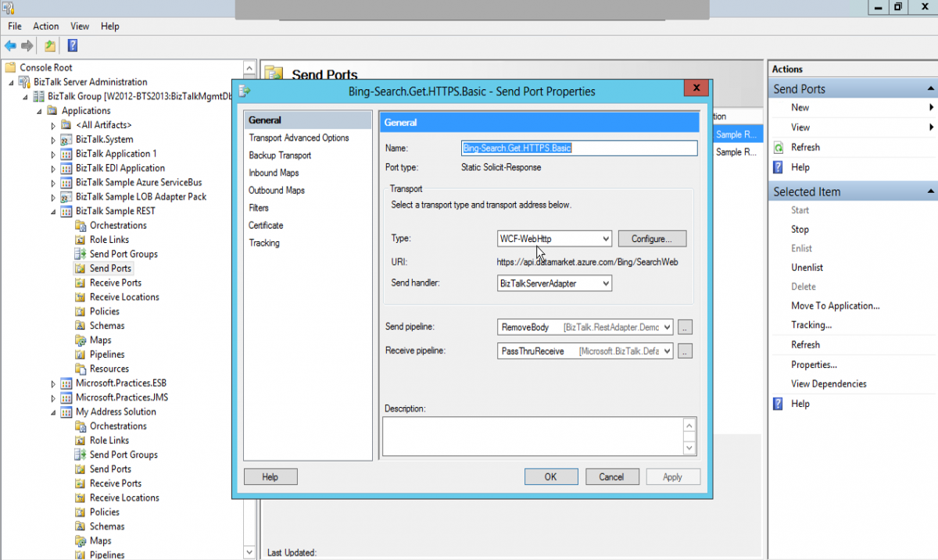Click the Description box scroll down arrow
The height and width of the screenshot is (560, 938).
689,448
